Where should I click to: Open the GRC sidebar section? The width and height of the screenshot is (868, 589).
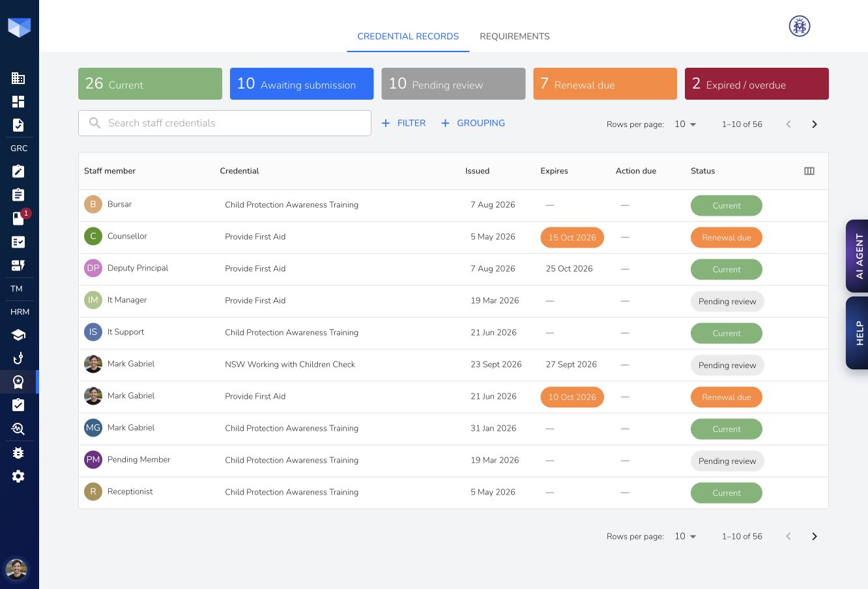click(19, 149)
